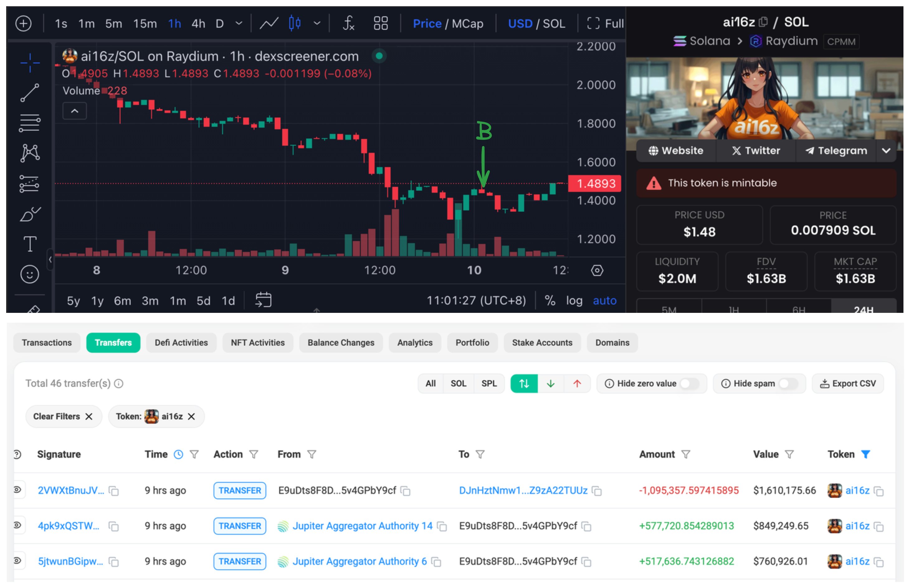Open the Twitter link
Viewport: 910px width, 588px height.
point(756,151)
